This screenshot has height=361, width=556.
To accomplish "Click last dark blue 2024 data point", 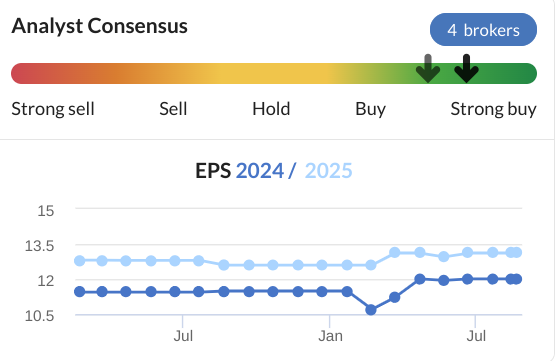I will (517, 279).
